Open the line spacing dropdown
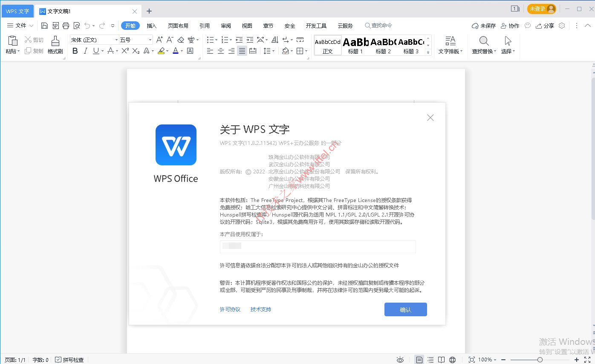This screenshot has height=364, width=595. (273, 51)
